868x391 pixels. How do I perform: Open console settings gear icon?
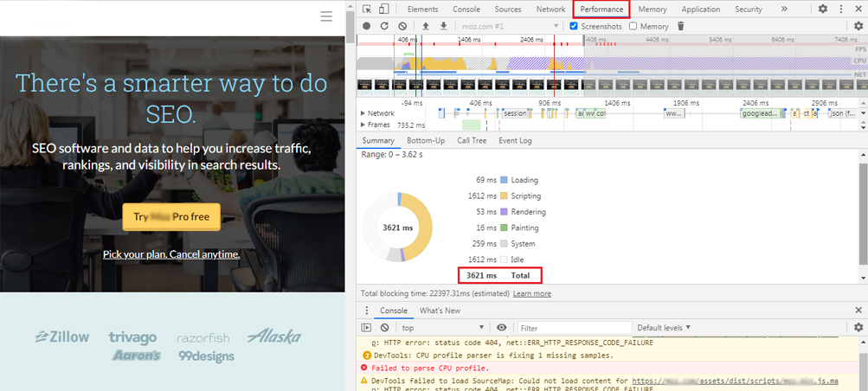pyautogui.click(x=858, y=328)
